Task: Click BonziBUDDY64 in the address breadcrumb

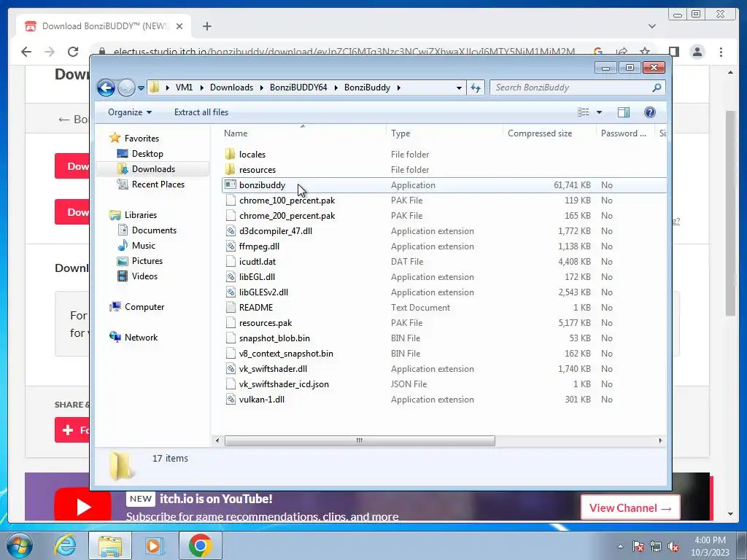Action: 298,87
